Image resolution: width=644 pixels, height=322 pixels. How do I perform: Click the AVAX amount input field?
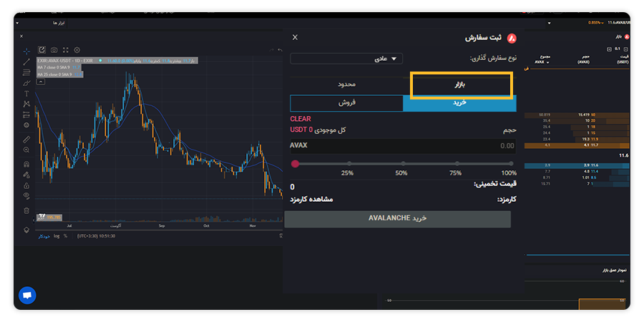click(403, 146)
